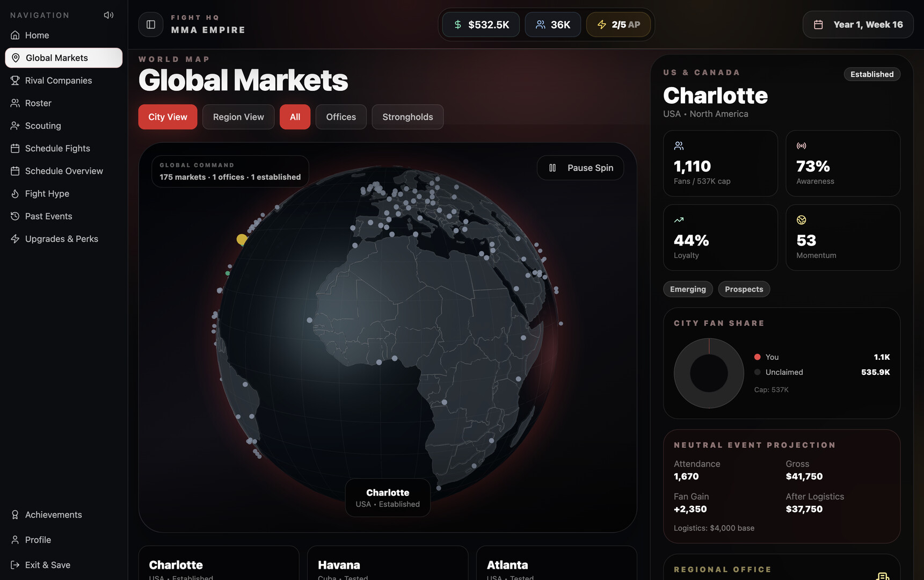Click the action points lightning icon

(x=602, y=25)
